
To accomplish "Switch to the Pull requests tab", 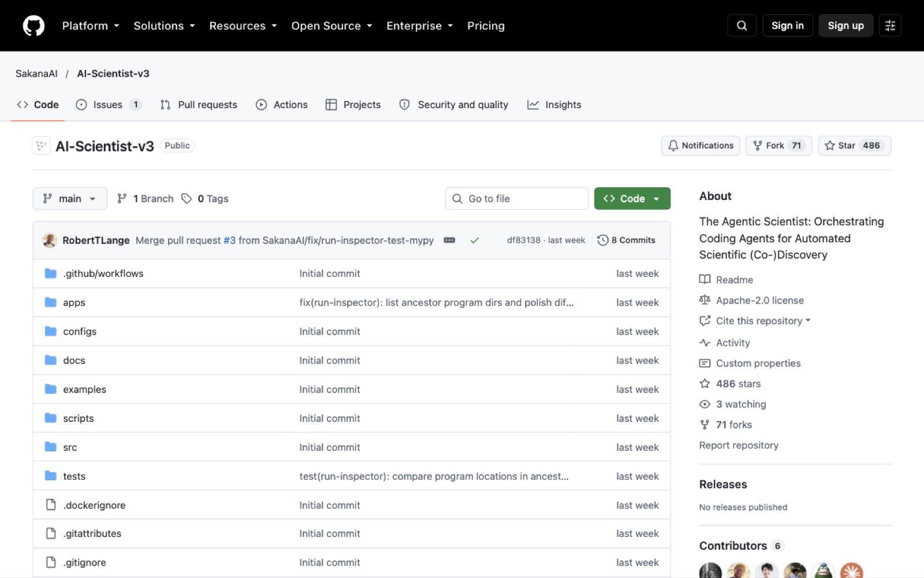I will 199,105.
